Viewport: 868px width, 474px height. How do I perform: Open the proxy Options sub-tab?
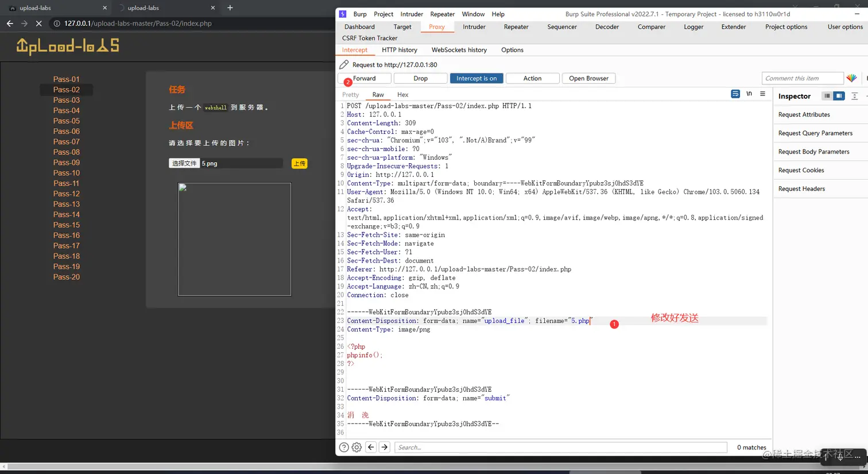[x=512, y=50]
